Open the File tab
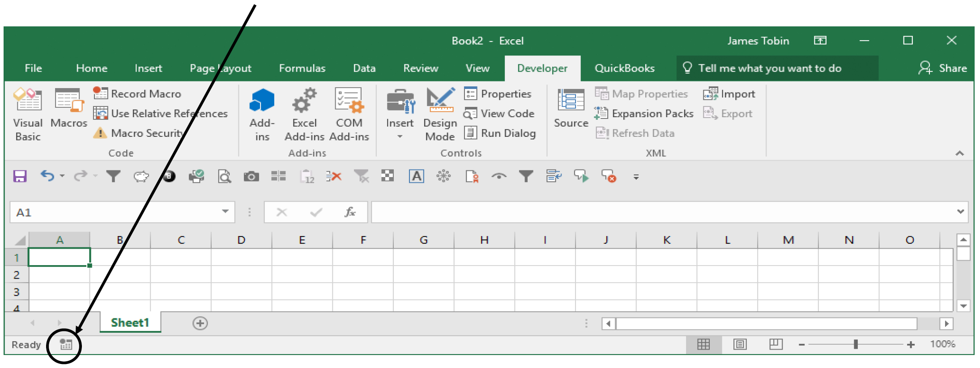This screenshot has height=368, width=980. coord(34,68)
